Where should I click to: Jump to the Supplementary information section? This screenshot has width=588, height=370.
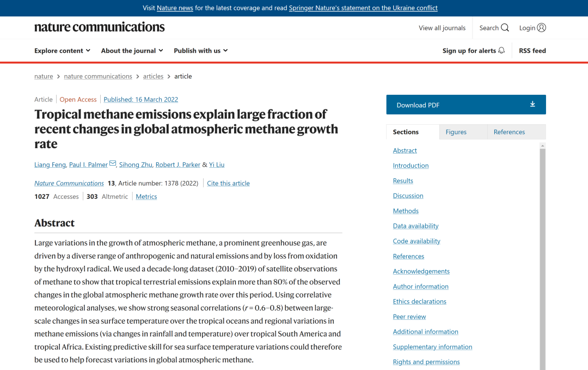[432, 347]
